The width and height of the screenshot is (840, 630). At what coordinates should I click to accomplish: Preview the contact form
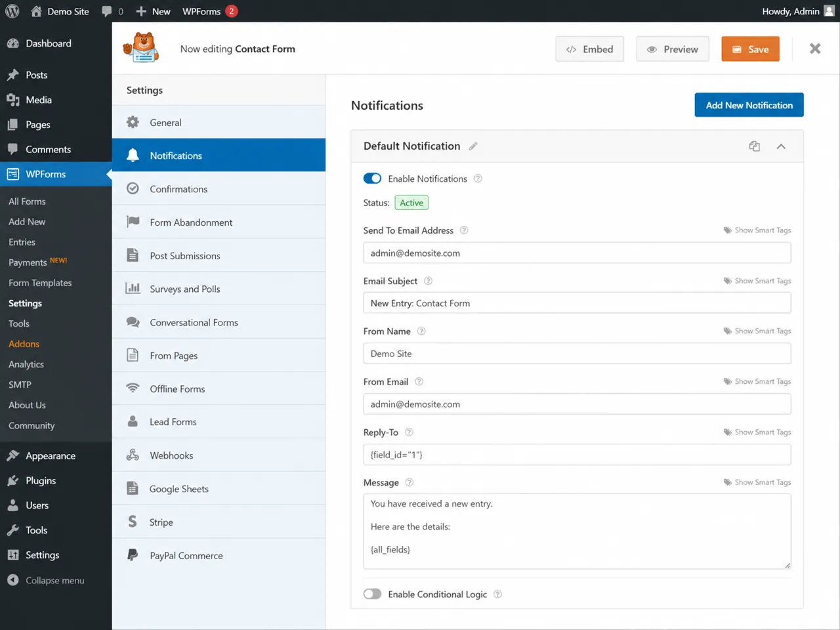(x=673, y=49)
